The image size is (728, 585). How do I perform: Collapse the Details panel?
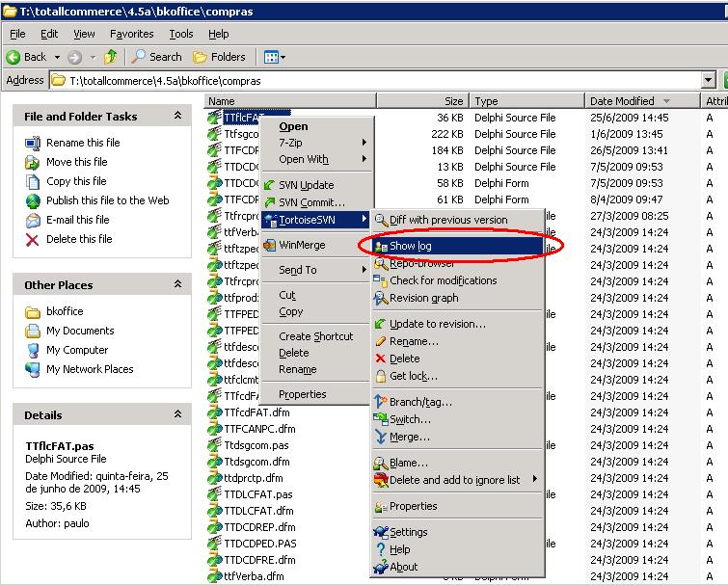pyautogui.click(x=177, y=414)
